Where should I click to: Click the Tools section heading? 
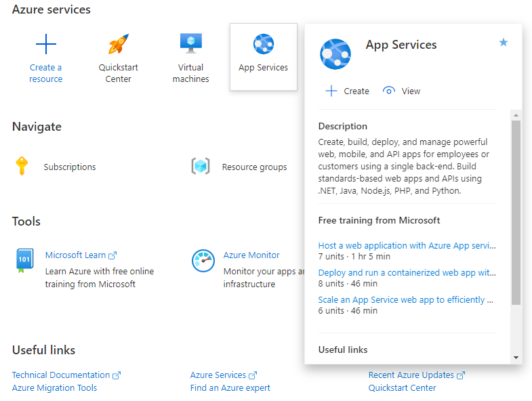[x=26, y=221]
